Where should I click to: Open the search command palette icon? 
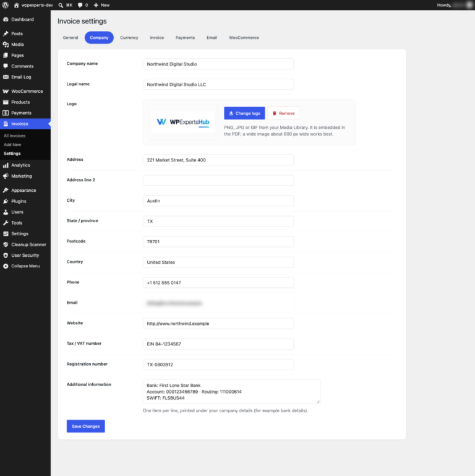[x=66, y=5]
